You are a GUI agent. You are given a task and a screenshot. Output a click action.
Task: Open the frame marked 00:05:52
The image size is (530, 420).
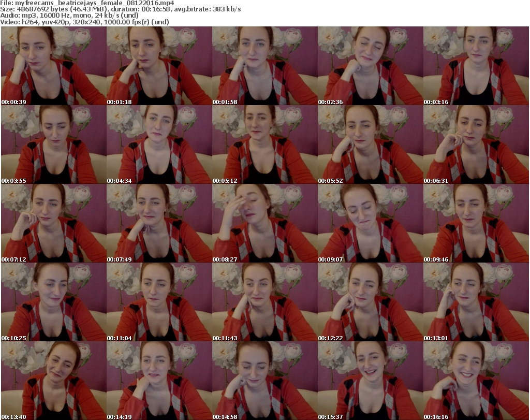(x=370, y=144)
